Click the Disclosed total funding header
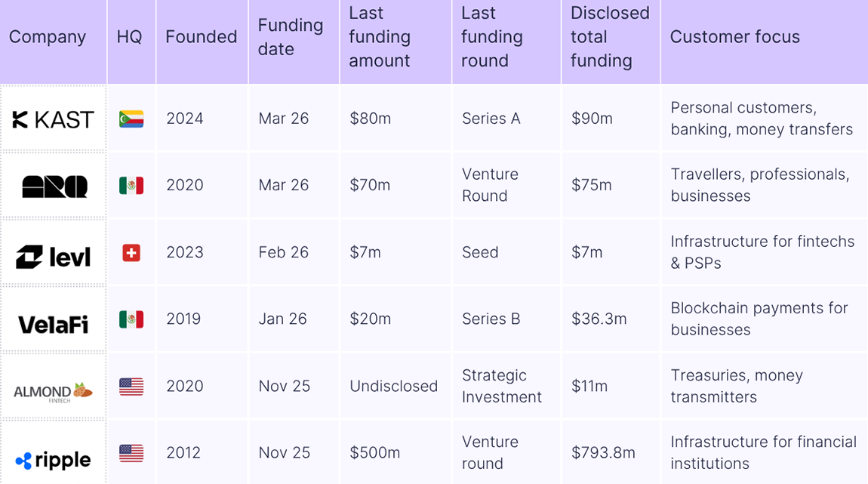868x484 pixels. click(x=610, y=37)
